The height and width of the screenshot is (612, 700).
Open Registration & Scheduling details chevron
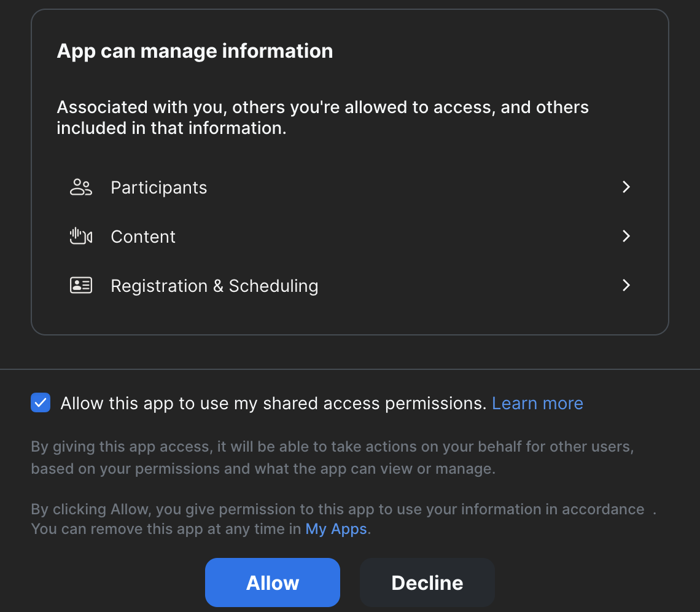pos(626,285)
